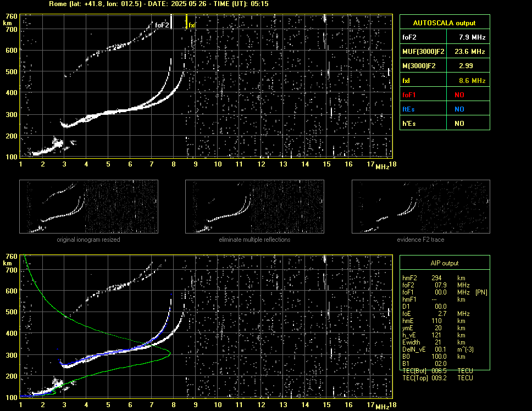Viewport: 532px width, 411px height.
Task: Click the "MHz" axis unit under bottom ionogram
Action: [382, 407]
